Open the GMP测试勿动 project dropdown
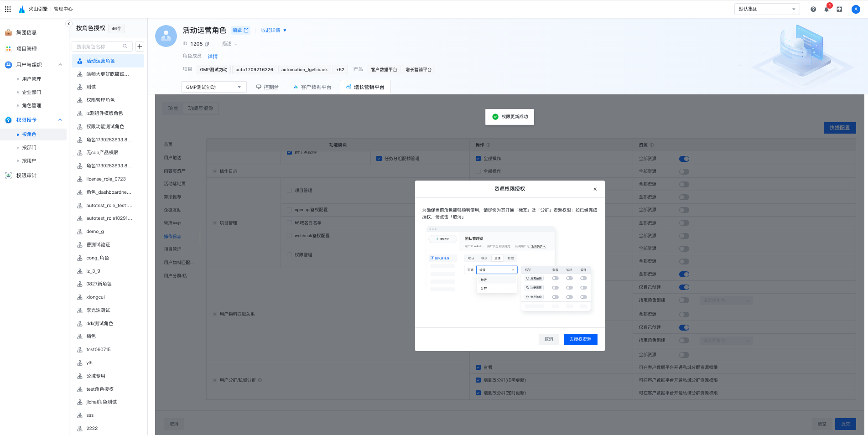 point(213,87)
